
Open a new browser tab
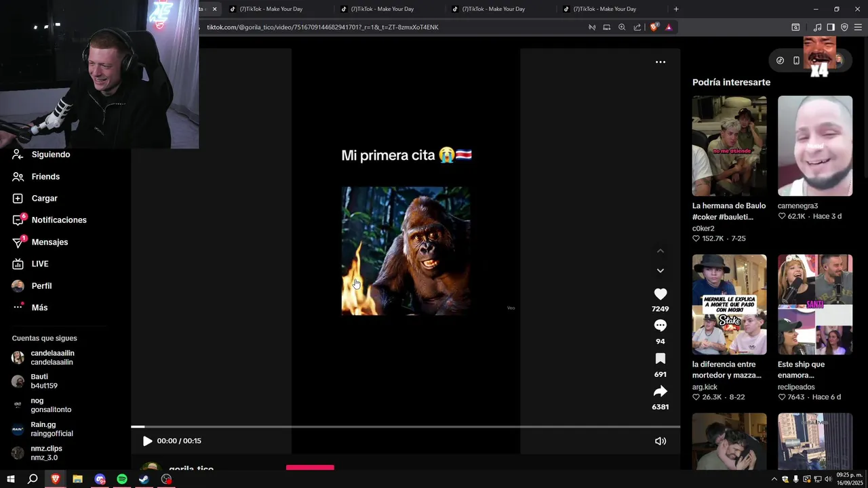coord(676,9)
